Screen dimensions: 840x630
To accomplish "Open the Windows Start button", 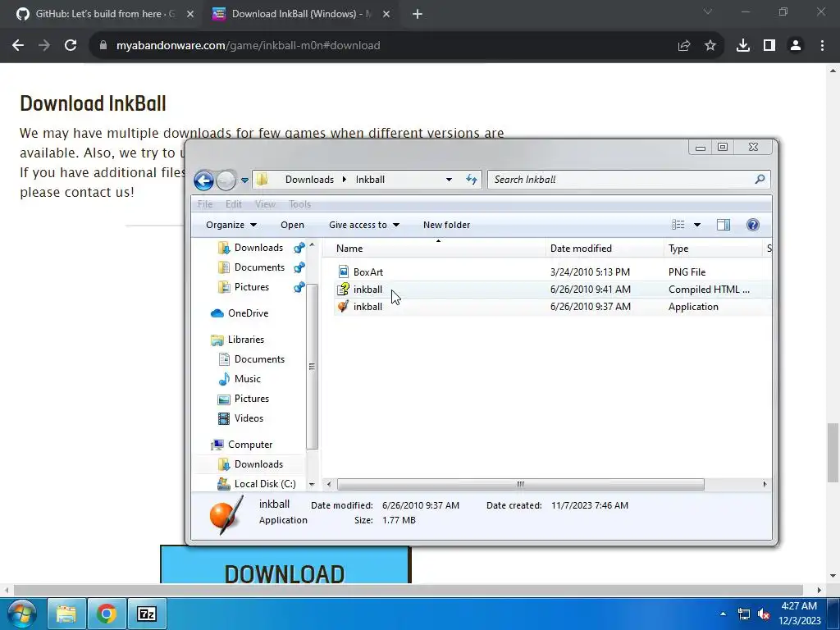I will point(21,614).
